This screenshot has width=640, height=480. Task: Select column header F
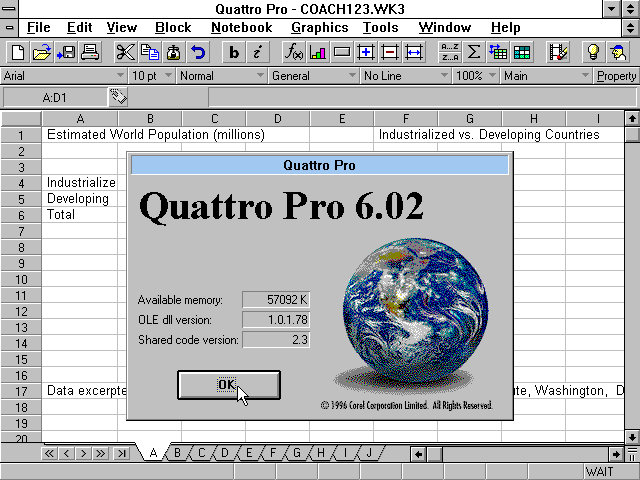(406, 119)
